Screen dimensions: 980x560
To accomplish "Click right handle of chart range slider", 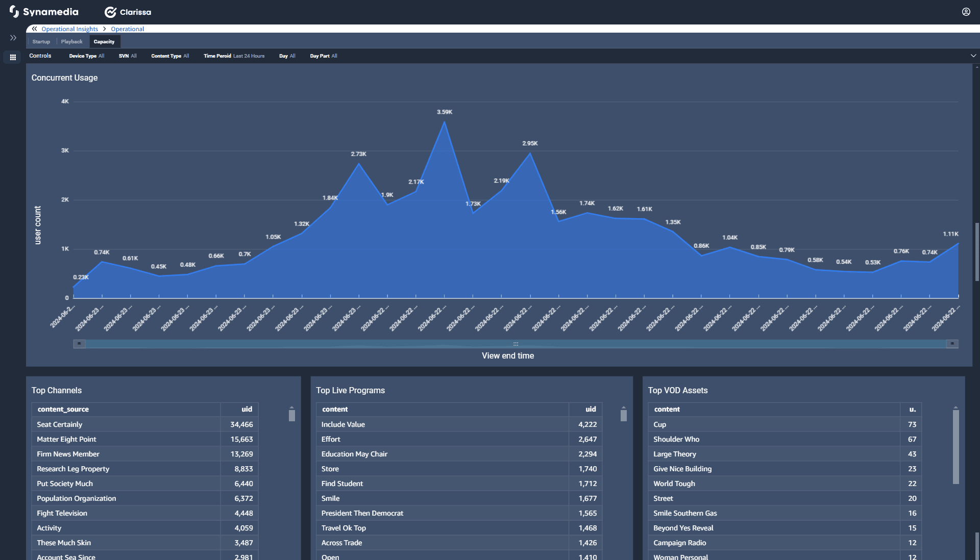I will pyautogui.click(x=952, y=344).
